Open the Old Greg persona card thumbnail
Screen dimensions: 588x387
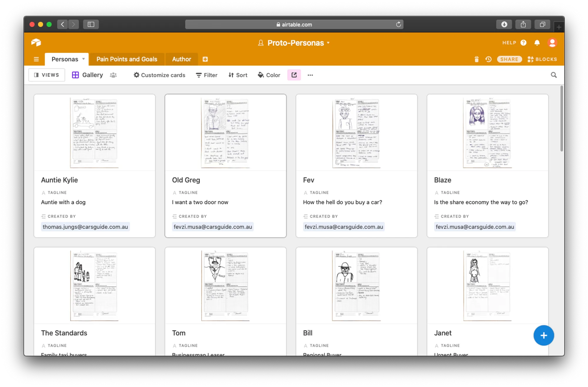click(x=225, y=133)
